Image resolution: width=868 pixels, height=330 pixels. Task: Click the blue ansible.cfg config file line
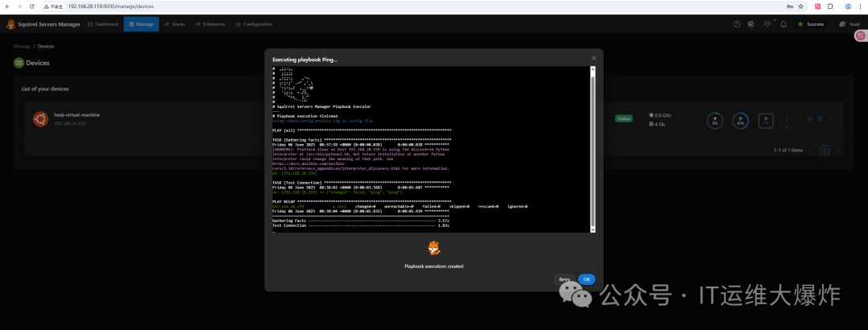[323, 121]
